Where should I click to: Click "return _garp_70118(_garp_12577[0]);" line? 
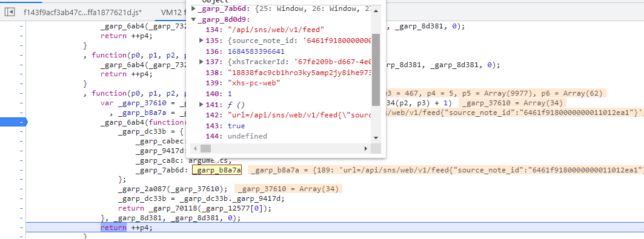point(194,208)
